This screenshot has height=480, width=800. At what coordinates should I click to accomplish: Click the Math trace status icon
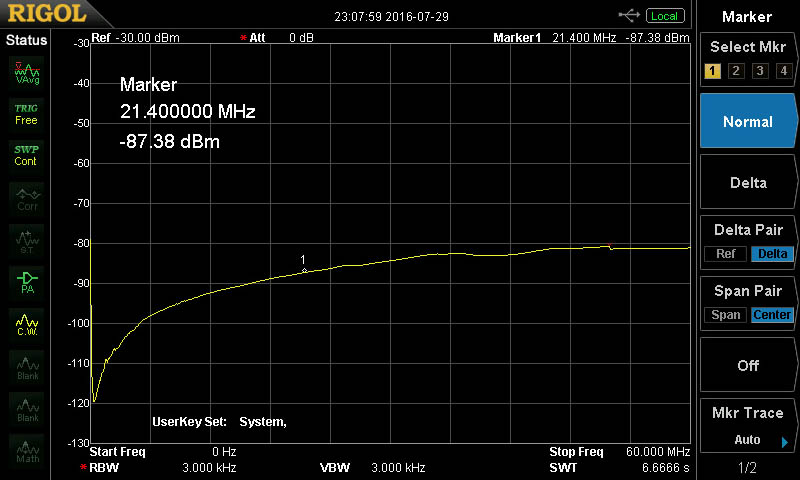[27, 451]
